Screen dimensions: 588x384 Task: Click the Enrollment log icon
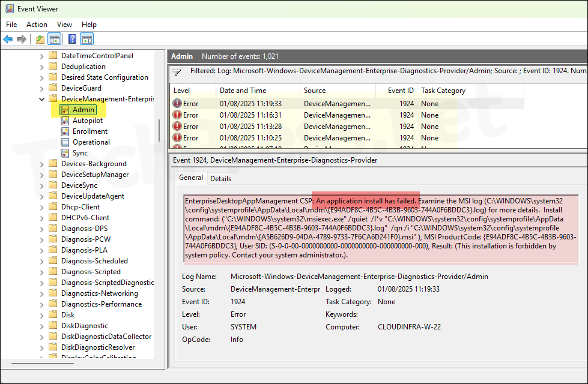pos(65,131)
